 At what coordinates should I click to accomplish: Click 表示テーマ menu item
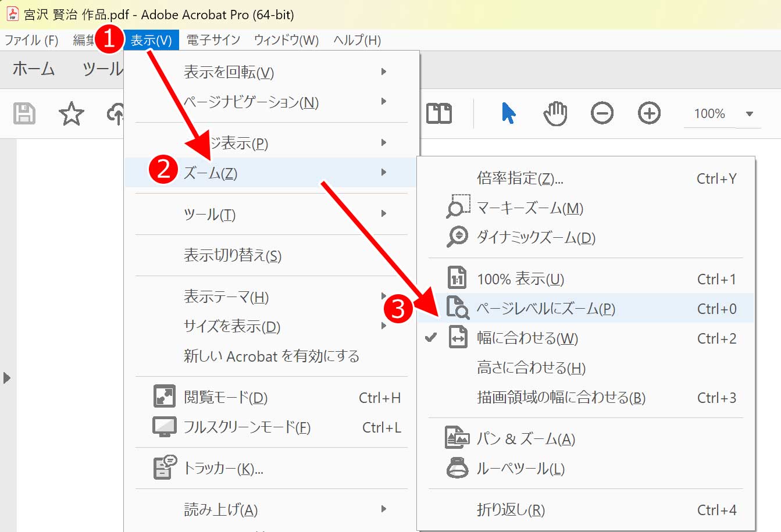pyautogui.click(x=271, y=297)
